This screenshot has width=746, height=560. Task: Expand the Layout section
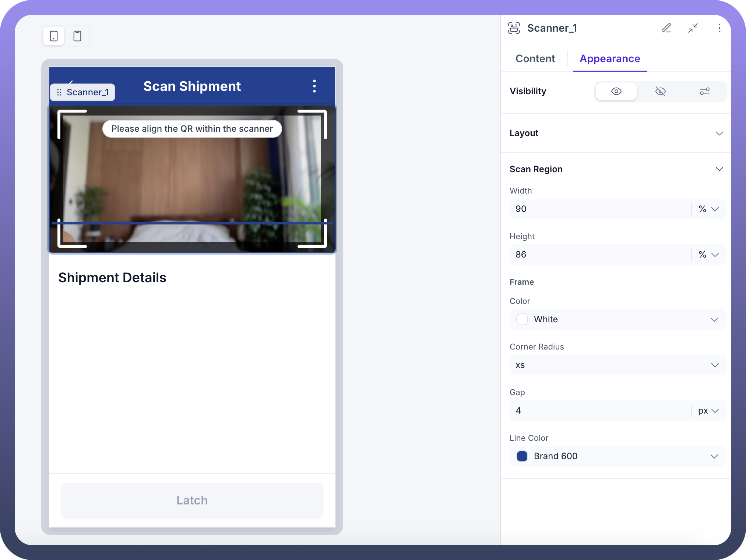(719, 133)
